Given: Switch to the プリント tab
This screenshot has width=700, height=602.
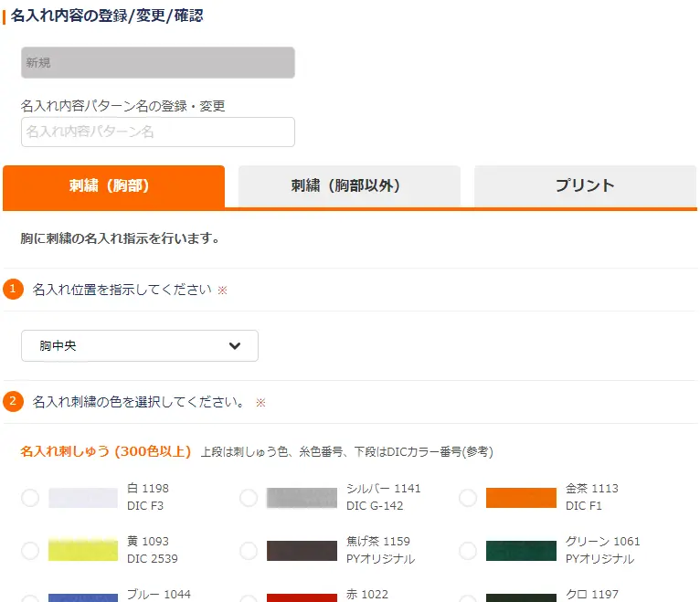Looking at the screenshot, I should point(585,186).
